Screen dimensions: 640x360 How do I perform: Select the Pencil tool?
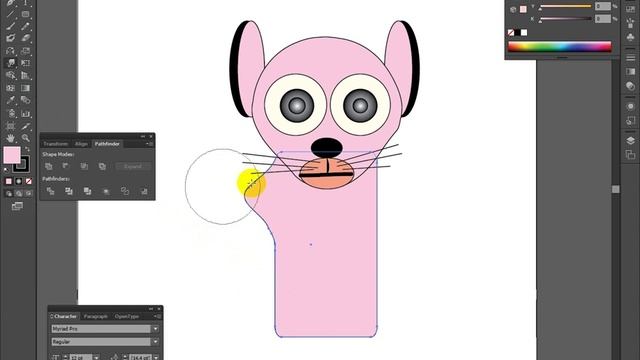coord(25,26)
